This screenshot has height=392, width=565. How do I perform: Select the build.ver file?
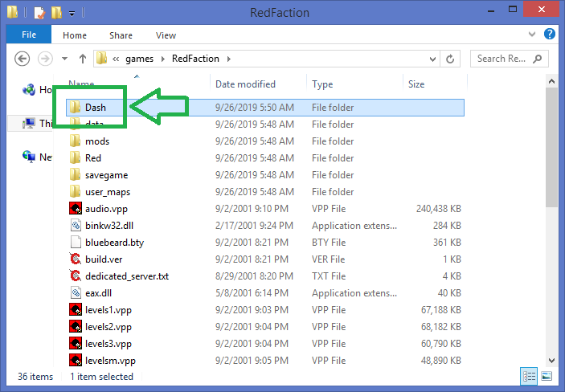pos(103,259)
